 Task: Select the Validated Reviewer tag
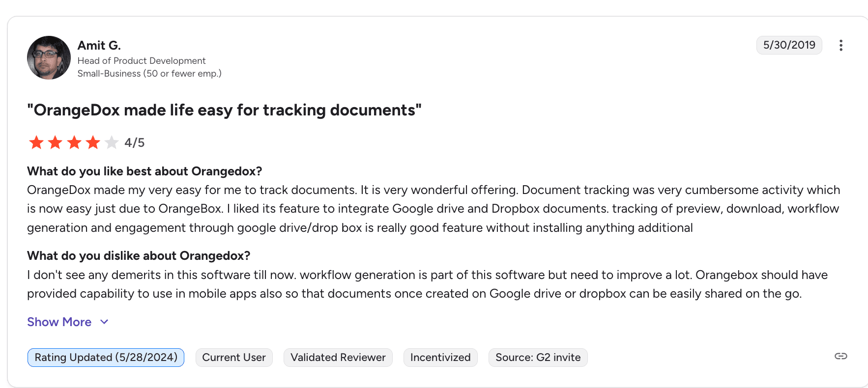tap(338, 358)
